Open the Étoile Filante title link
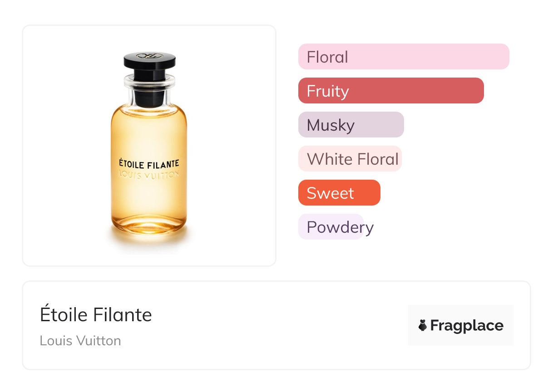Viewport: 553px width, 392px height. click(x=96, y=314)
